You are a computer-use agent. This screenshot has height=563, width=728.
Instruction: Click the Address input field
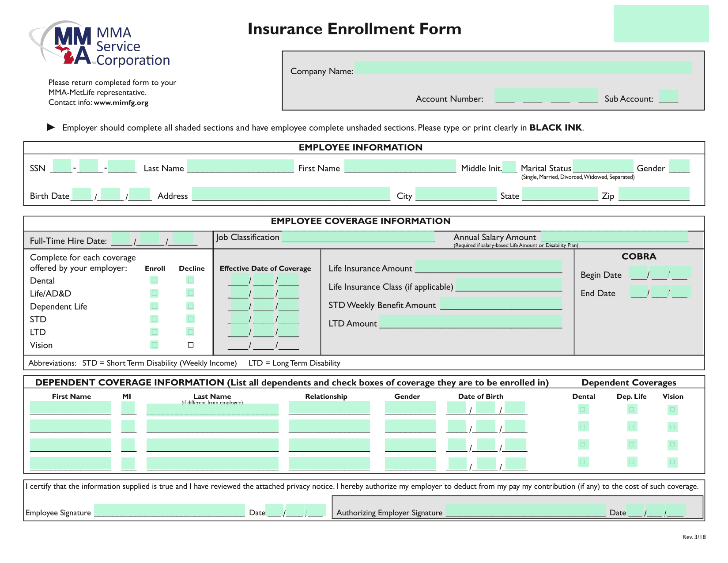pos(291,194)
